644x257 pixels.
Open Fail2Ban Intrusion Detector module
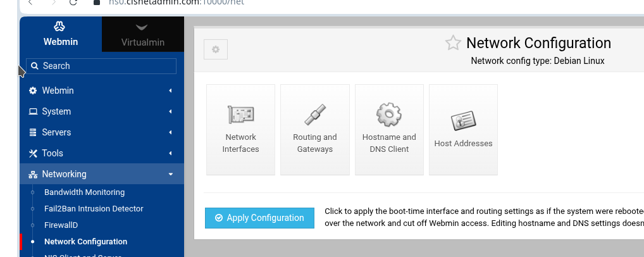coord(94,208)
